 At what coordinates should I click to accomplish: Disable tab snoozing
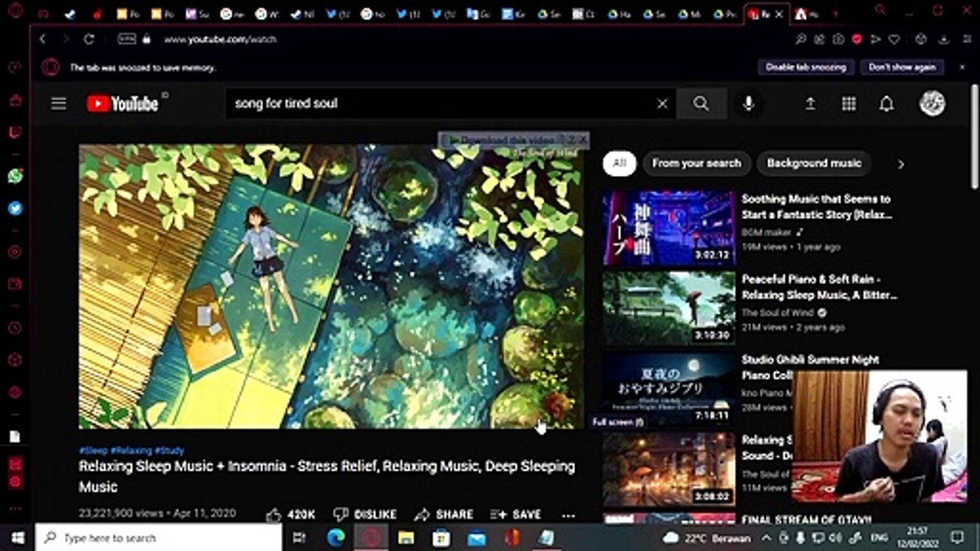806,67
